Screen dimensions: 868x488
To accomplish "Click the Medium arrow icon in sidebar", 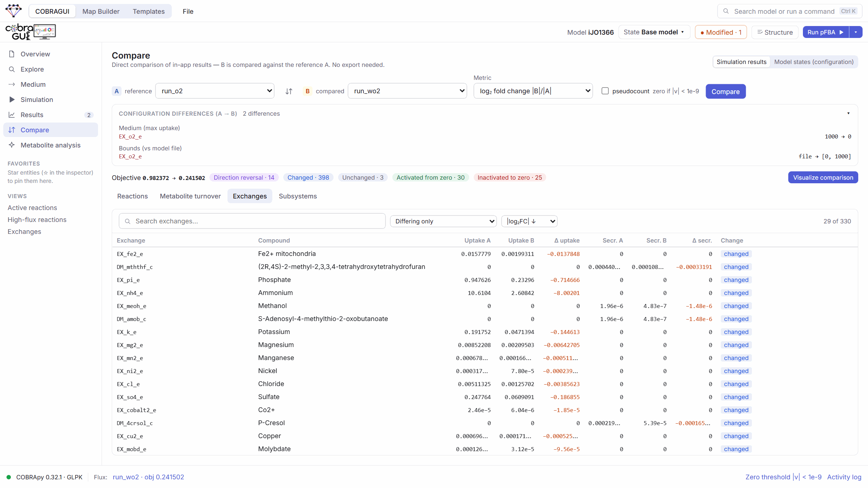I will click(x=12, y=84).
